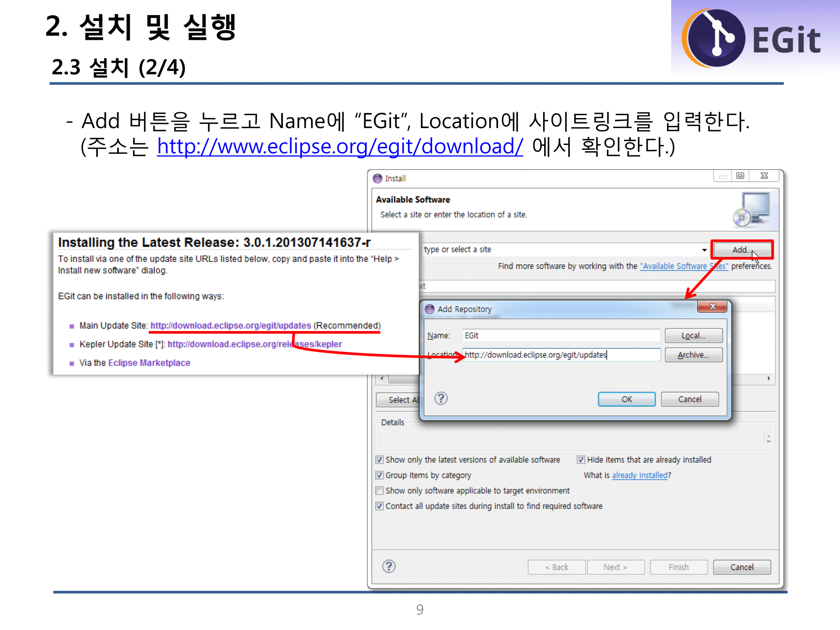
Task: Open the eclipse.org egit download link
Action: point(340,147)
